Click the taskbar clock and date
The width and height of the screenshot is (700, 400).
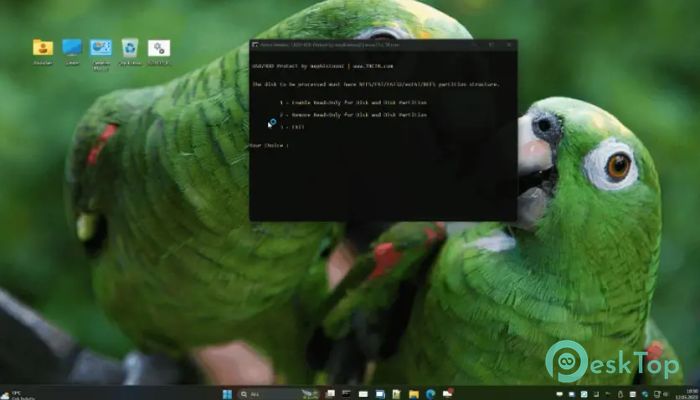click(x=685, y=394)
